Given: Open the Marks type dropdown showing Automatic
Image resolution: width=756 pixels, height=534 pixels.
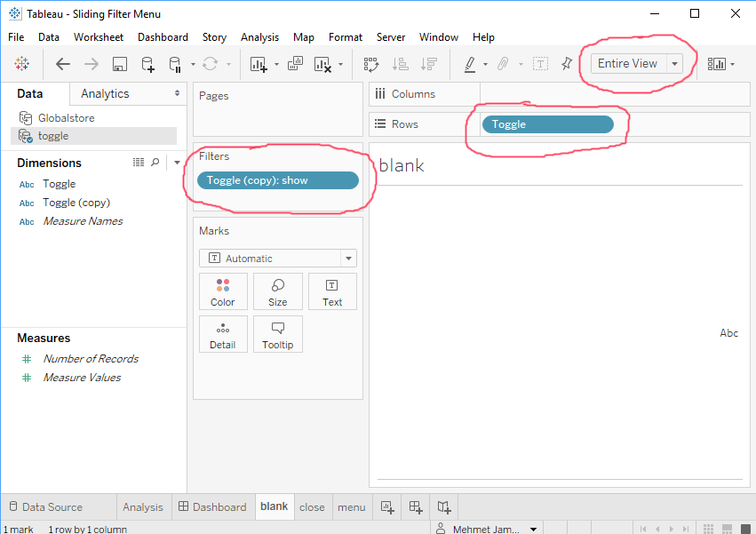Looking at the screenshot, I should click(277, 257).
